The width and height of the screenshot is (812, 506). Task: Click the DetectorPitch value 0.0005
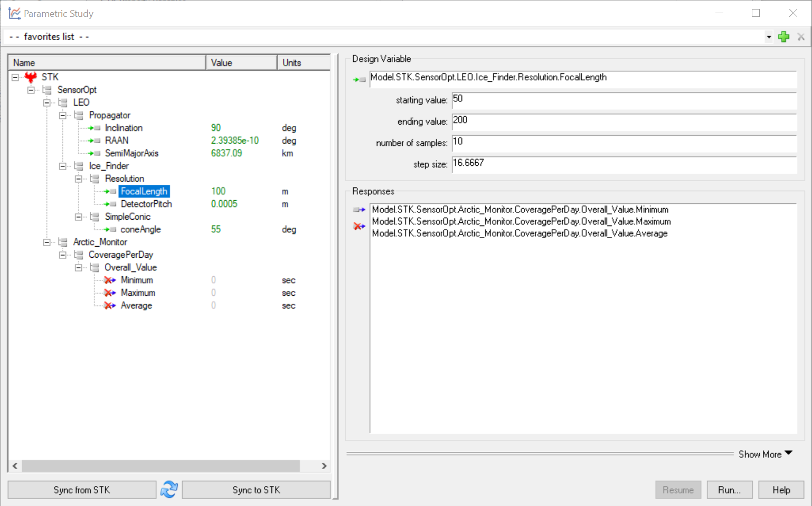[224, 204]
